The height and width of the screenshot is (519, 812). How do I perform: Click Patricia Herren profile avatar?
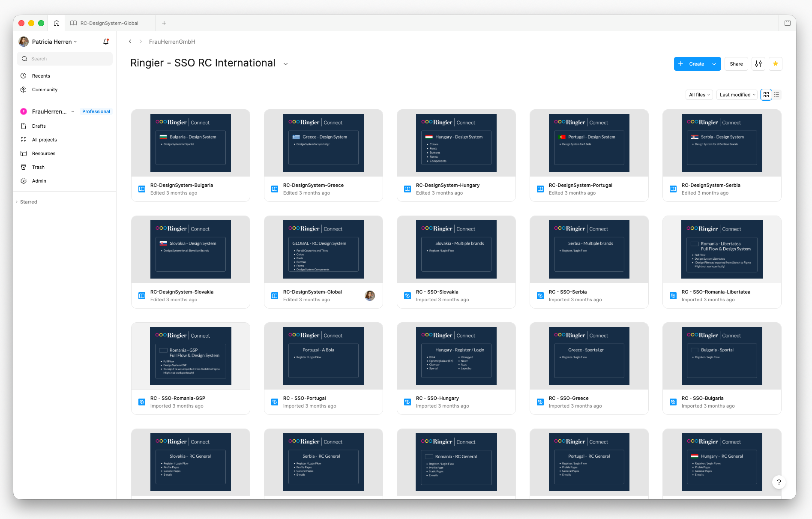[24, 42]
